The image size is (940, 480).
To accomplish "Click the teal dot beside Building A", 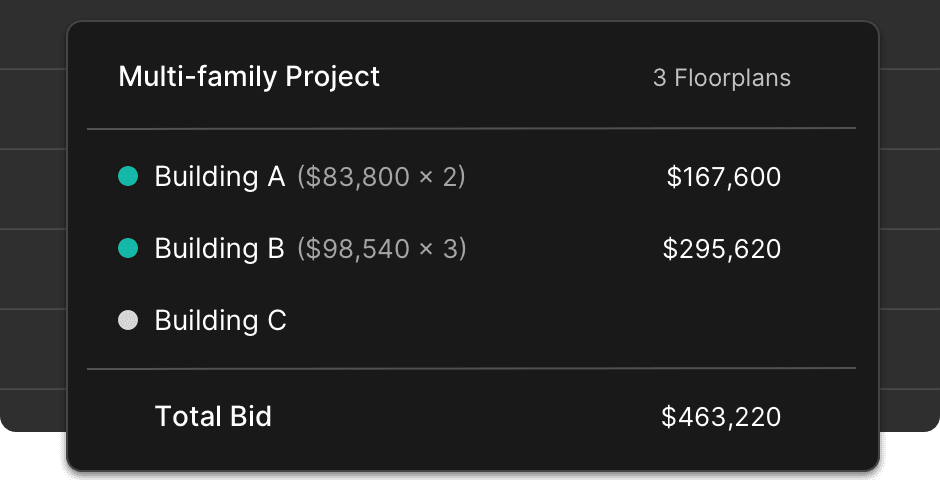I will 128,177.
